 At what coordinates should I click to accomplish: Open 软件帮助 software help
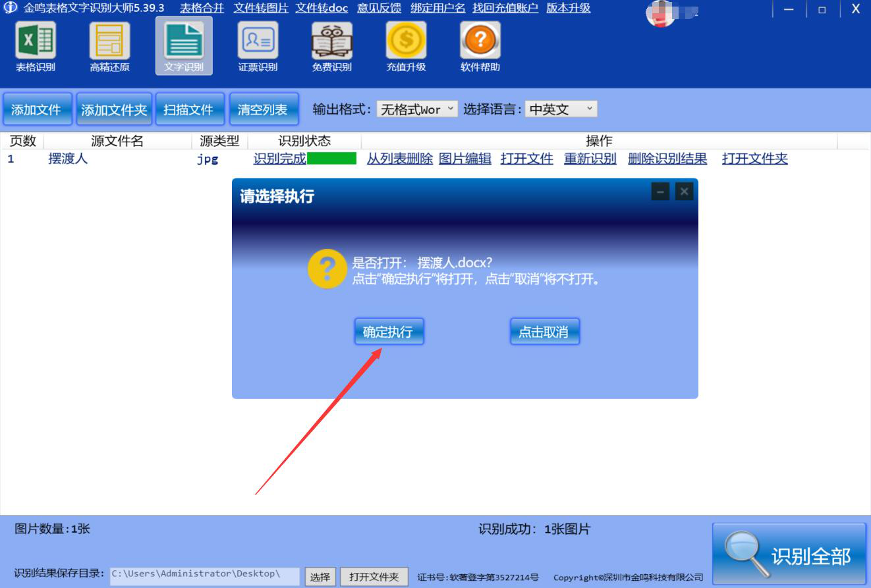(480, 46)
